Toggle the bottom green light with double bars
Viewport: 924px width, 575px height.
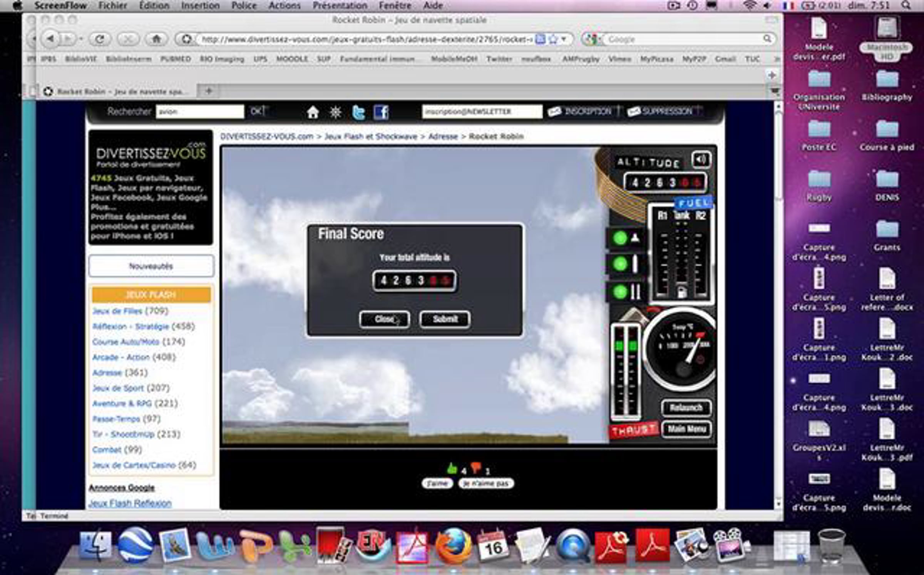coord(620,292)
